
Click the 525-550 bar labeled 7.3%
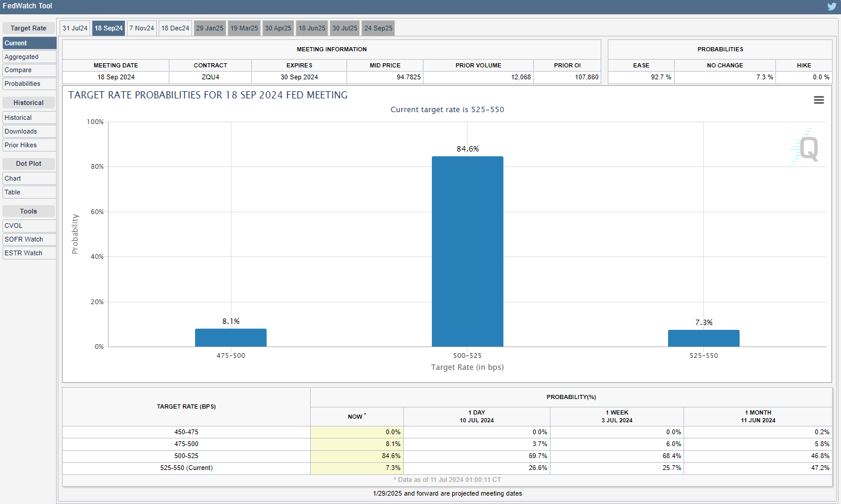(x=704, y=338)
